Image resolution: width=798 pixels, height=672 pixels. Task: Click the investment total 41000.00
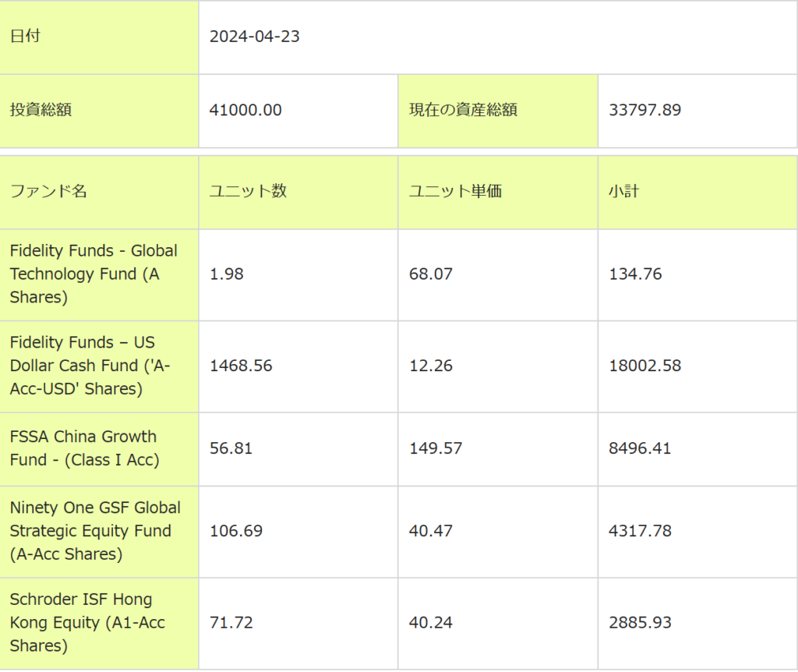[245, 110]
